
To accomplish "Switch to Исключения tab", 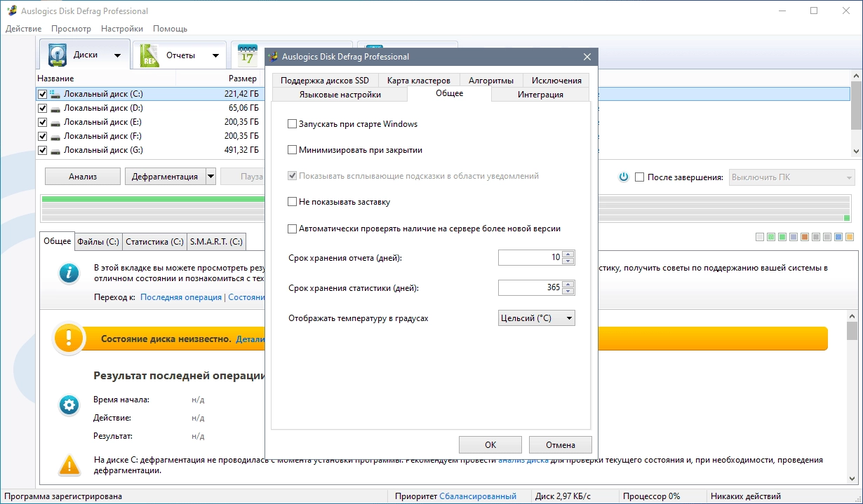I will pyautogui.click(x=556, y=80).
